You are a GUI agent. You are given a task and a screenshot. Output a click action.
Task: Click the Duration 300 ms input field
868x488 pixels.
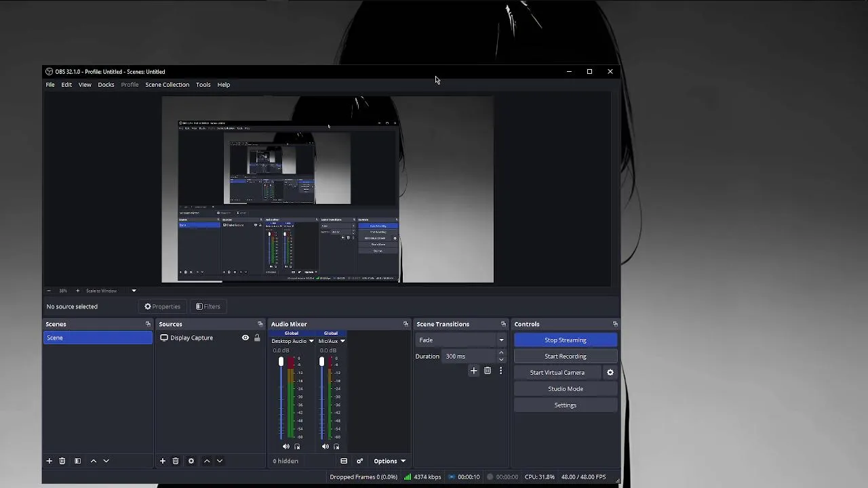pyautogui.click(x=469, y=357)
